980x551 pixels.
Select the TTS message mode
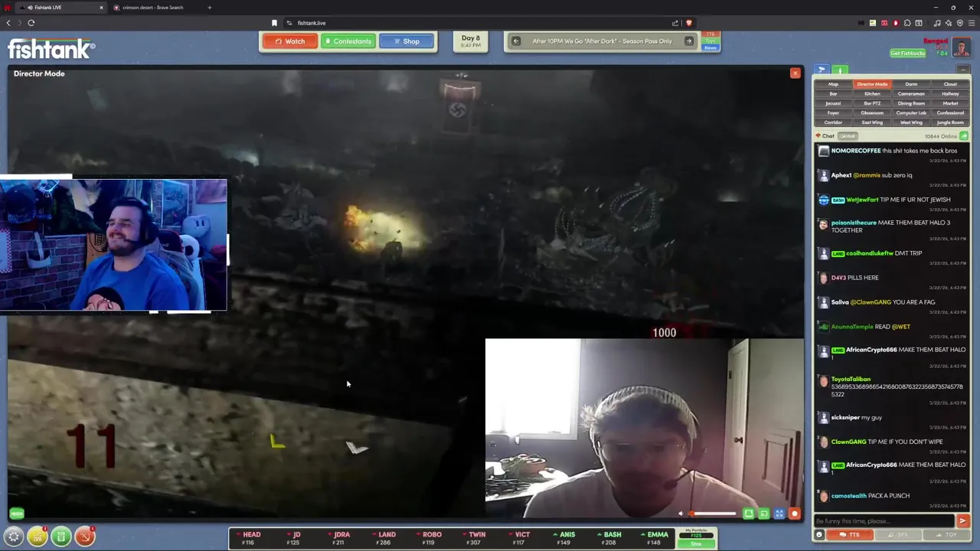tap(850, 535)
